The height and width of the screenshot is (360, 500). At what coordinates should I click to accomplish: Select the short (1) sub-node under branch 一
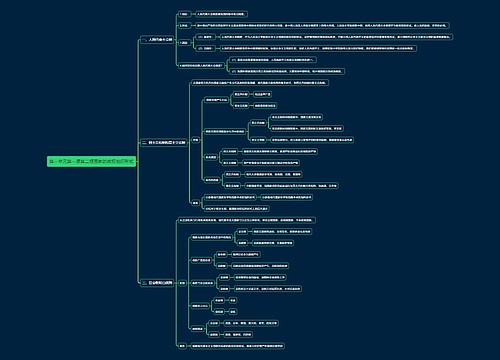click(x=205, y=37)
